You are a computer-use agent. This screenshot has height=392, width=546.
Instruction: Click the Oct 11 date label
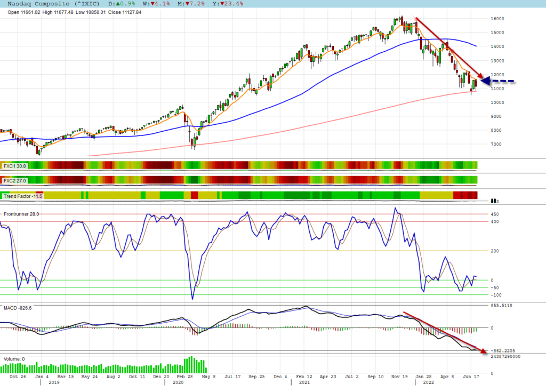[x=137, y=377]
